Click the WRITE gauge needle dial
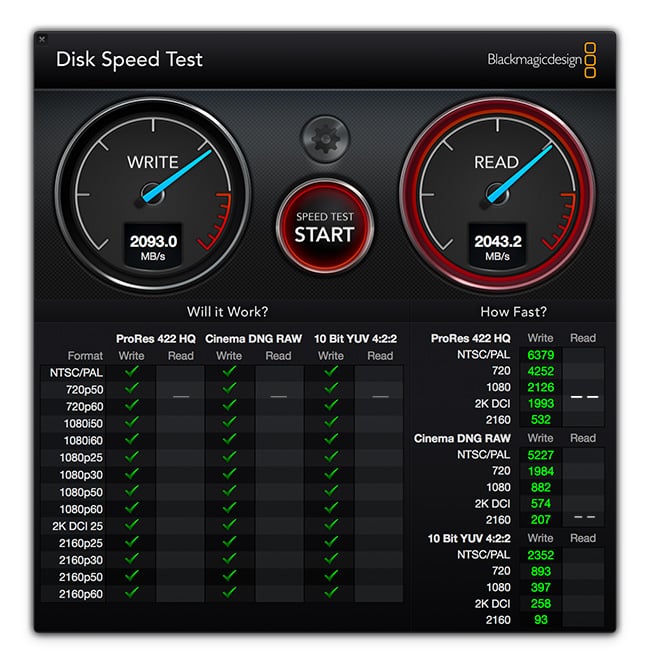The image size is (650, 670). click(x=153, y=194)
